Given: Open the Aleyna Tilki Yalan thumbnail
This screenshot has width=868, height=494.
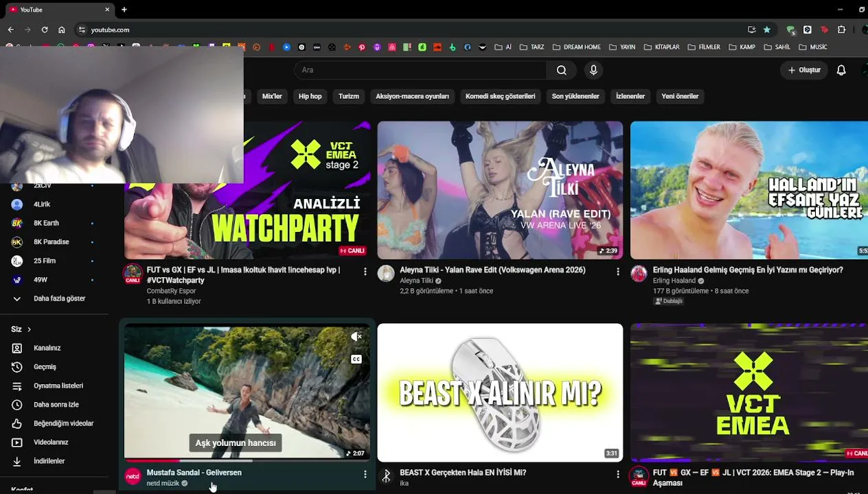Looking at the screenshot, I should (500, 190).
